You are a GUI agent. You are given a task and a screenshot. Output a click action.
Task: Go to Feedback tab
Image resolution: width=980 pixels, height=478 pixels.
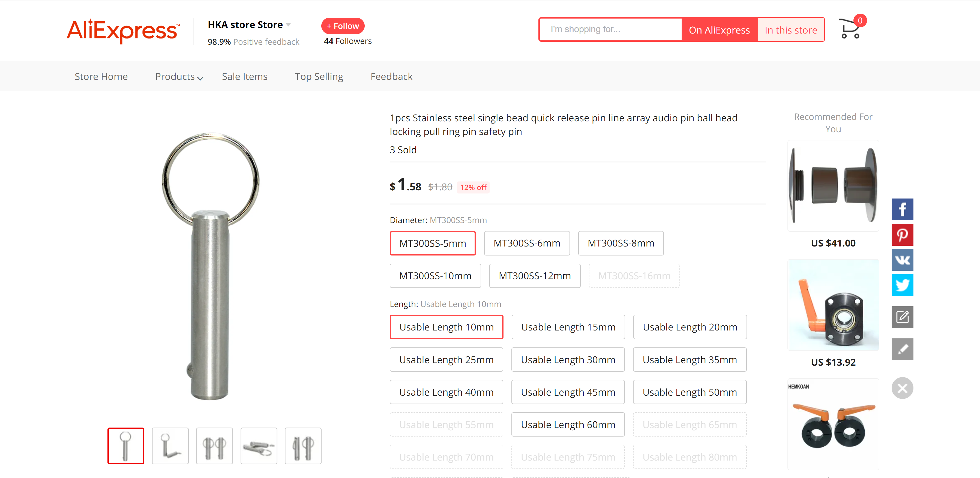(x=391, y=77)
